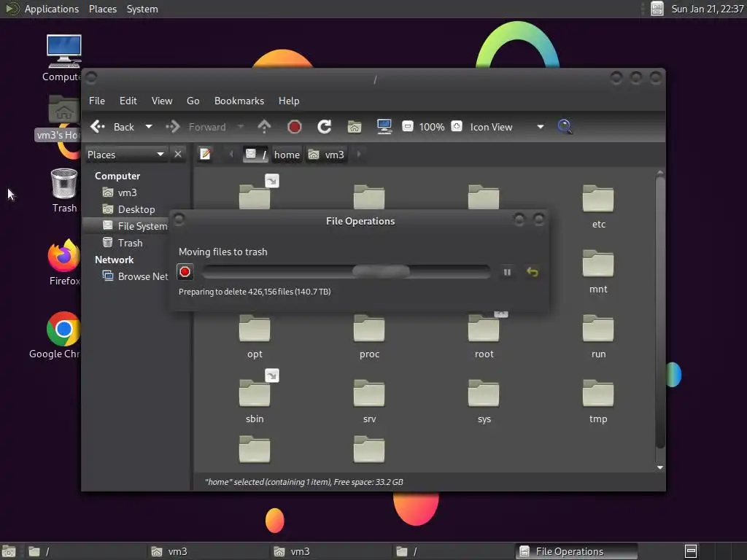Open the Icon View mode dropdown
Screen dimensions: 747x560
507,127
